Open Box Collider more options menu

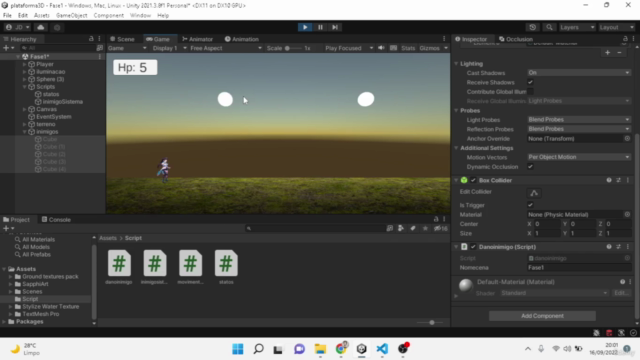coord(628,180)
